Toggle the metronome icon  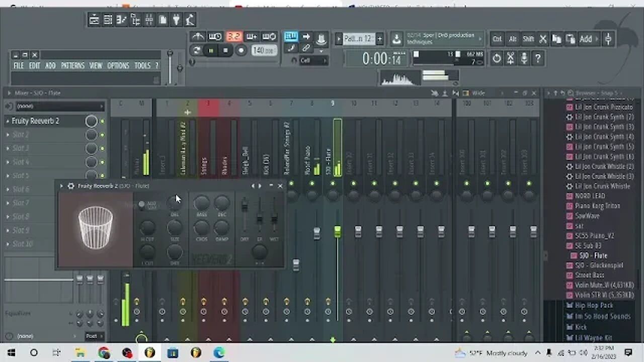point(197,37)
